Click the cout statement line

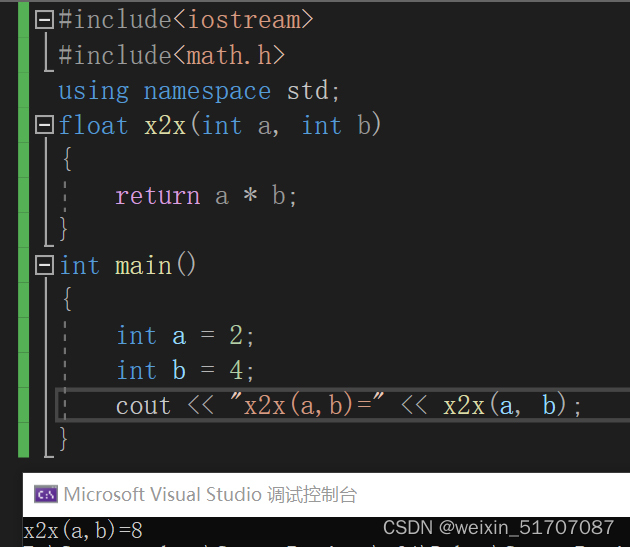click(348, 405)
